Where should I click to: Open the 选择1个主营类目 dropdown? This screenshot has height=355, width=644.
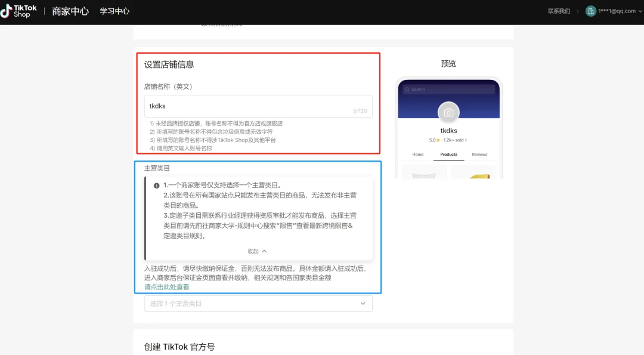tap(258, 303)
